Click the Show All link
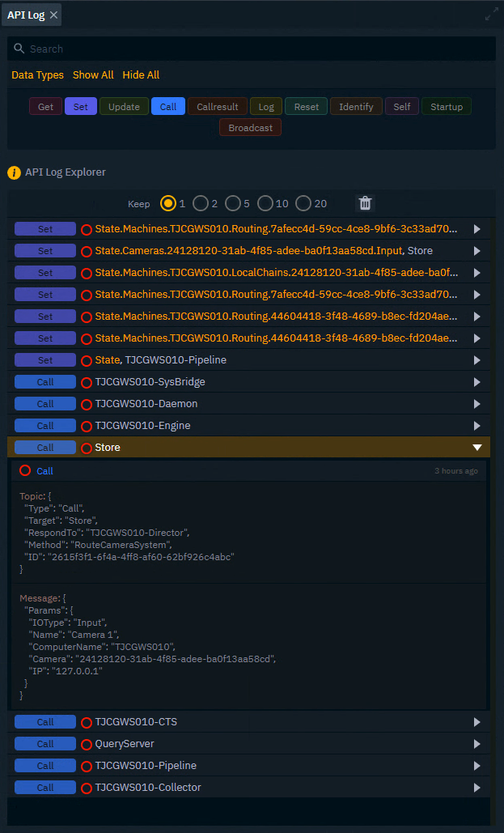The width and height of the screenshot is (504, 833). coord(92,74)
